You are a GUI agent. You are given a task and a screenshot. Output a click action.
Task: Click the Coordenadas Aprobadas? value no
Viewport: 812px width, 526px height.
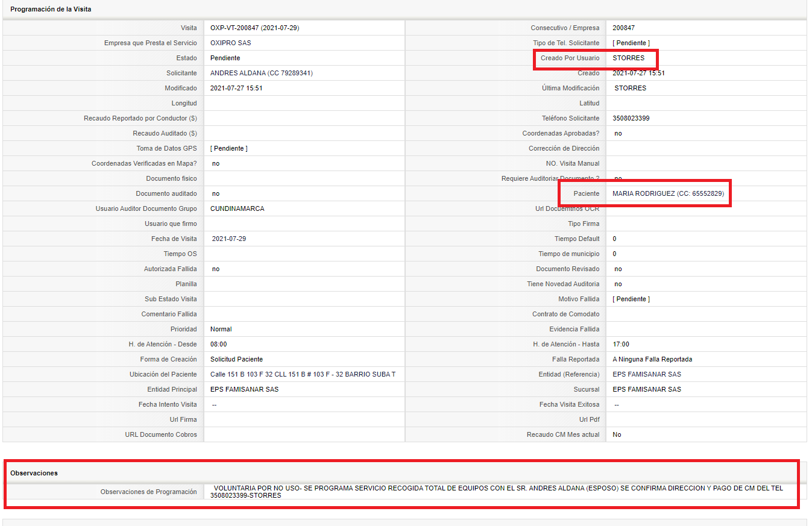tap(618, 133)
